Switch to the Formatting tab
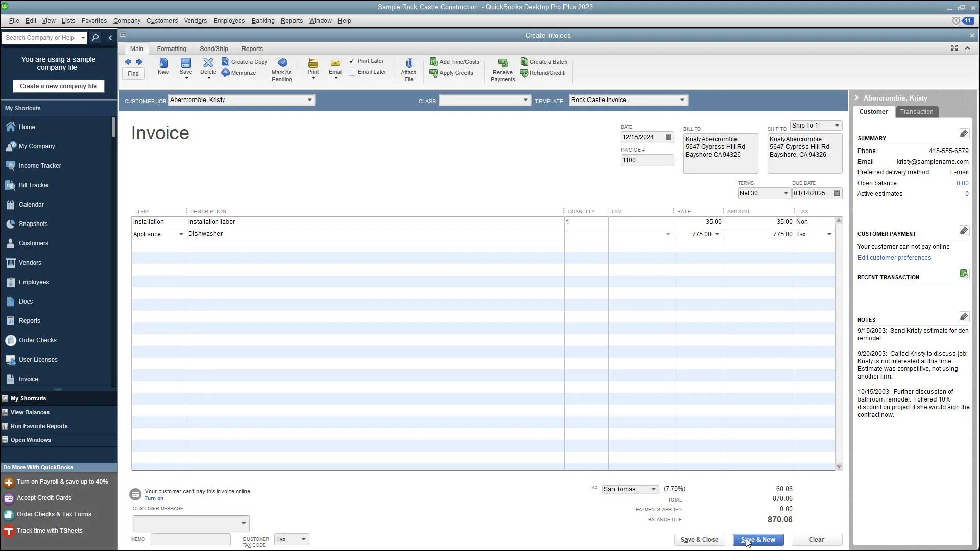 (171, 48)
